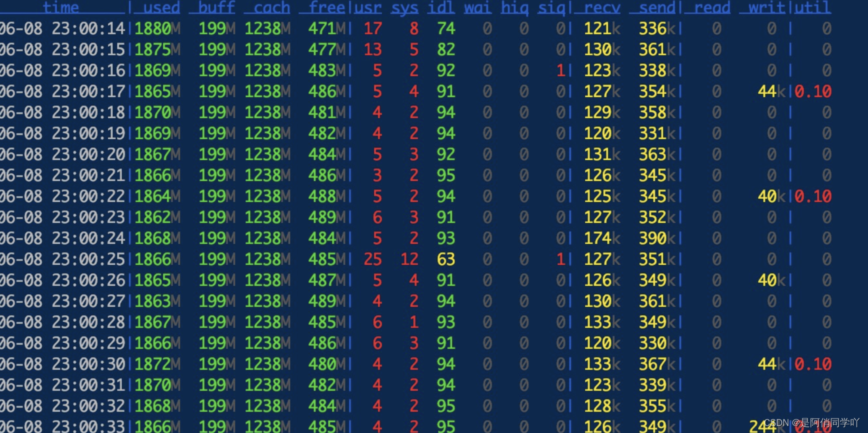Click the usr value 17
868x433 pixels.
372,28
